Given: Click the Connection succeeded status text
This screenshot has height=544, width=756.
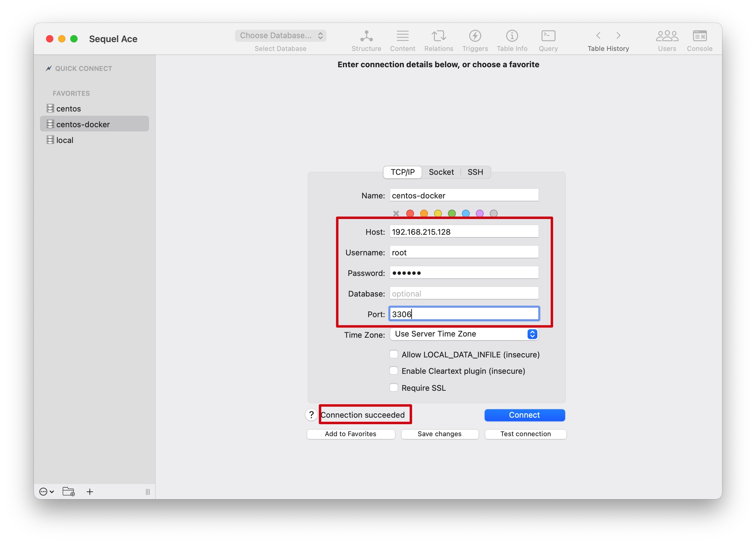Looking at the screenshot, I should (x=363, y=415).
